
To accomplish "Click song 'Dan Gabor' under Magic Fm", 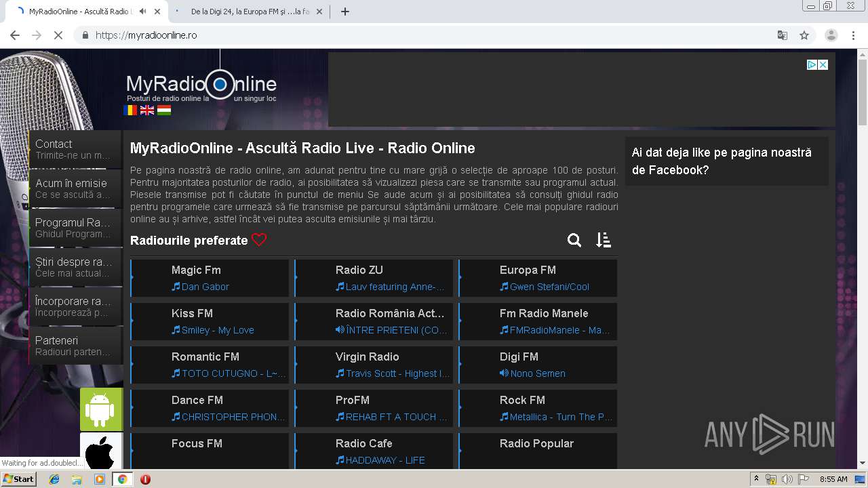I will click(205, 287).
